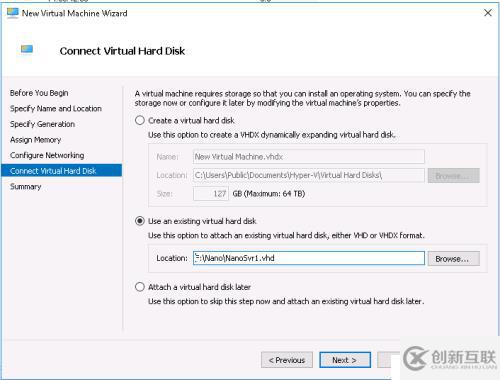Go to the Before You Begin step

coord(39,93)
